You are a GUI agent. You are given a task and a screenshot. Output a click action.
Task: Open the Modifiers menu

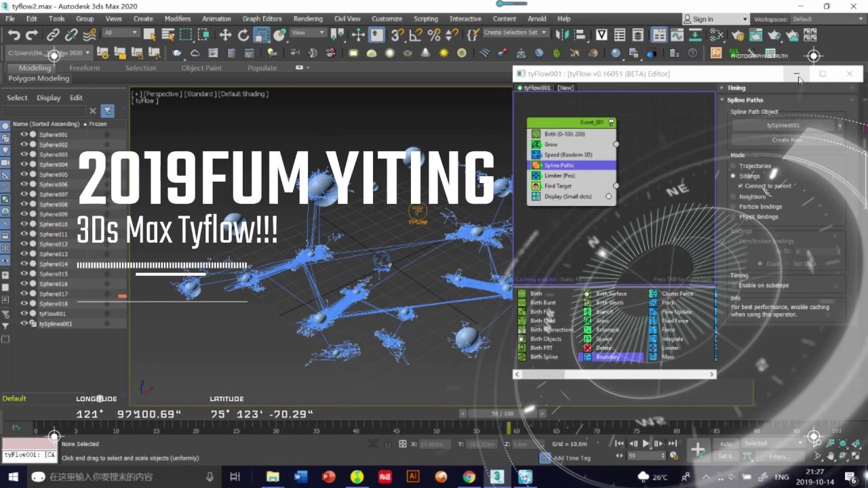[178, 19]
